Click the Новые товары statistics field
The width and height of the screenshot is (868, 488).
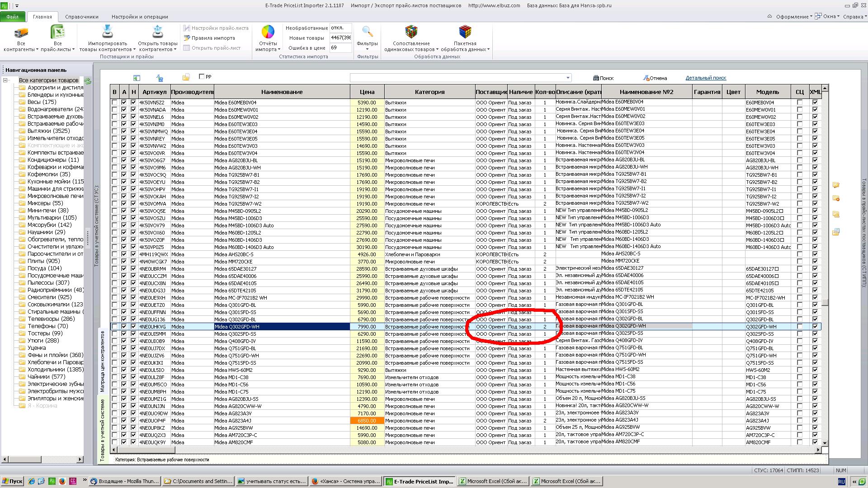341,38
